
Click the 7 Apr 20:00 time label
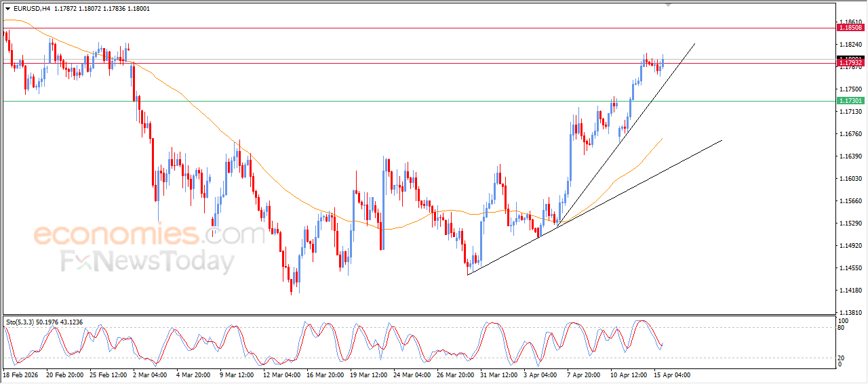[x=585, y=375]
